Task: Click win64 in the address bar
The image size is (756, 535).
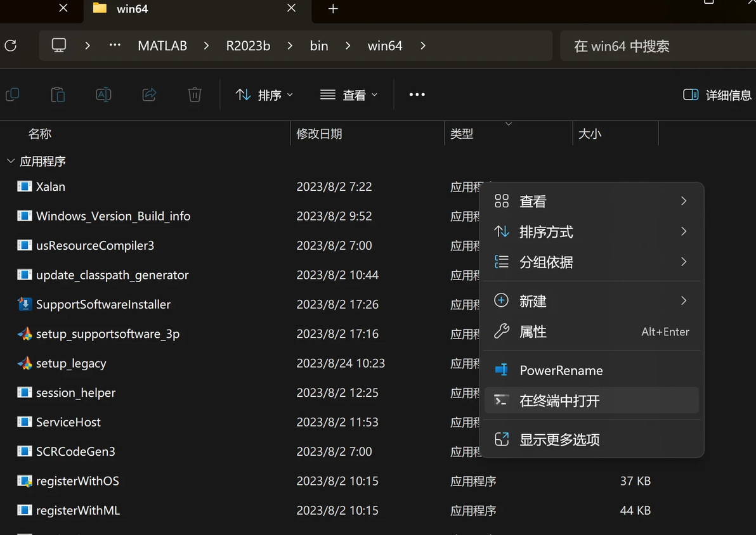Action: tap(385, 46)
